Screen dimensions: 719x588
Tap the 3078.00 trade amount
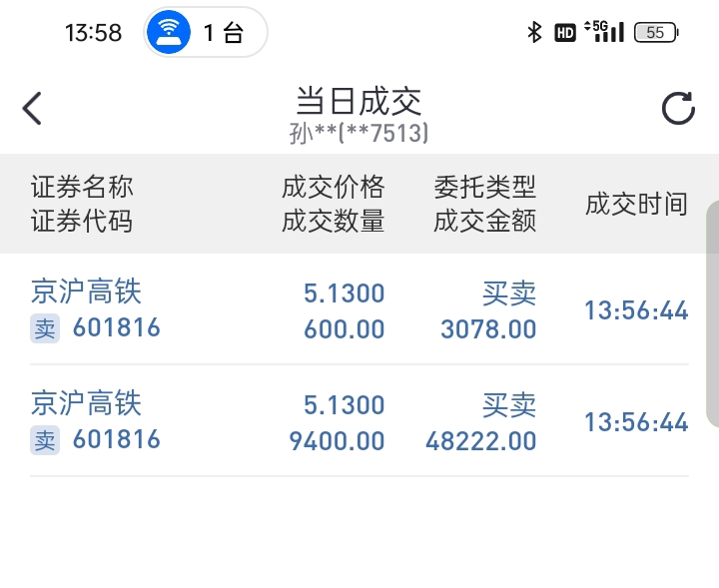(x=488, y=328)
